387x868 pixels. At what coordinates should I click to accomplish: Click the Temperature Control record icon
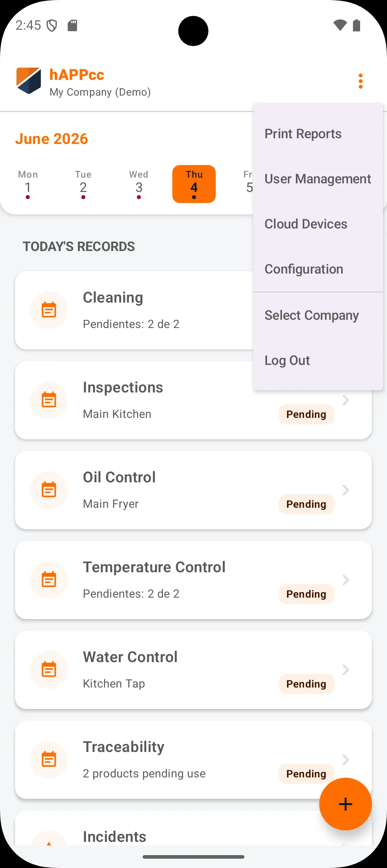coord(49,580)
